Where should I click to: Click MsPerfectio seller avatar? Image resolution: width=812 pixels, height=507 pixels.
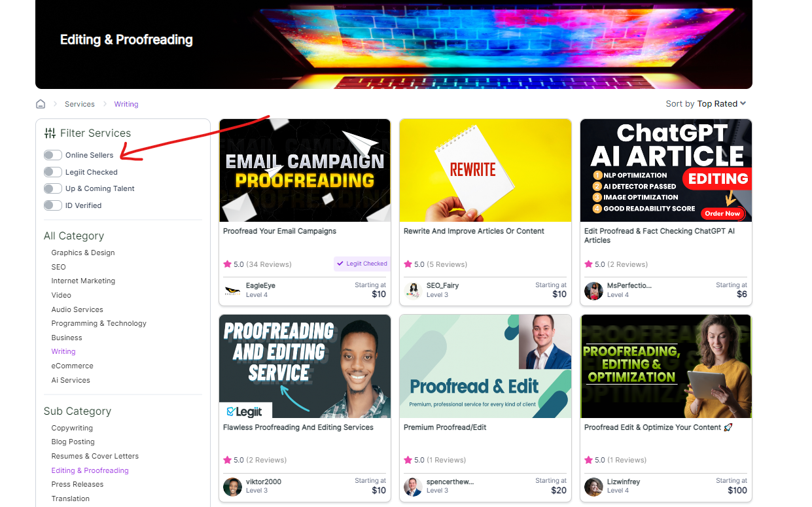point(593,290)
